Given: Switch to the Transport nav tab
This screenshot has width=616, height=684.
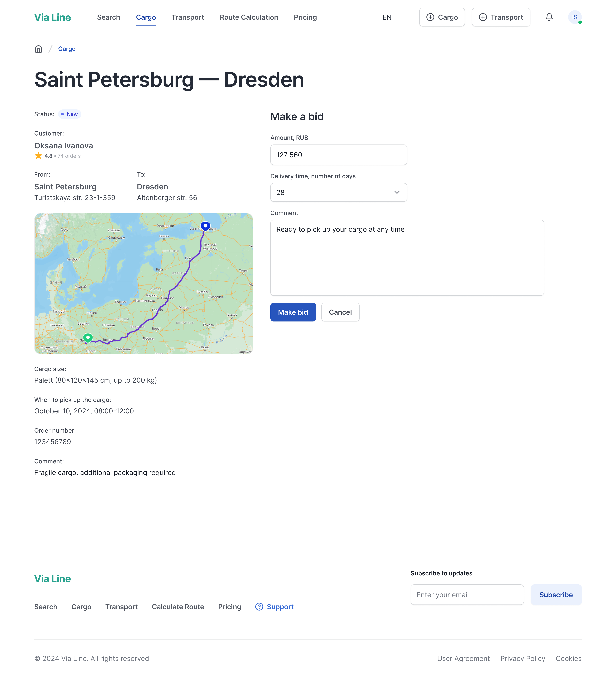Looking at the screenshot, I should click(x=188, y=17).
